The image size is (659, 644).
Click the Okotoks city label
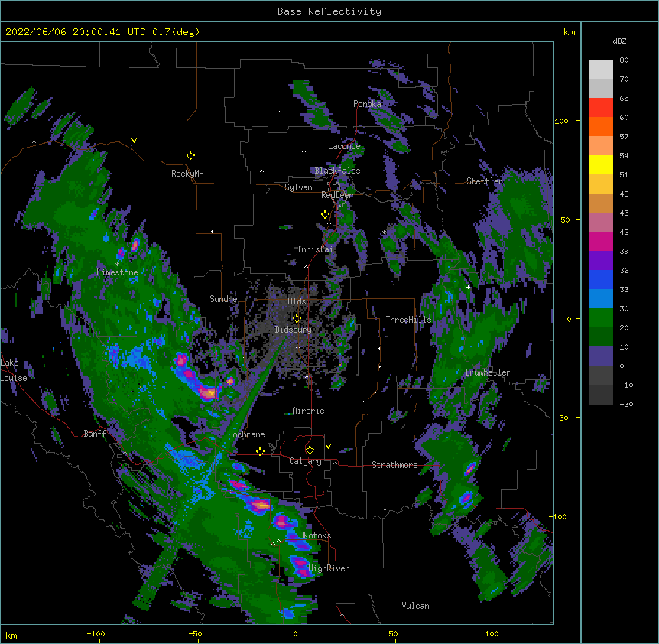(315, 535)
